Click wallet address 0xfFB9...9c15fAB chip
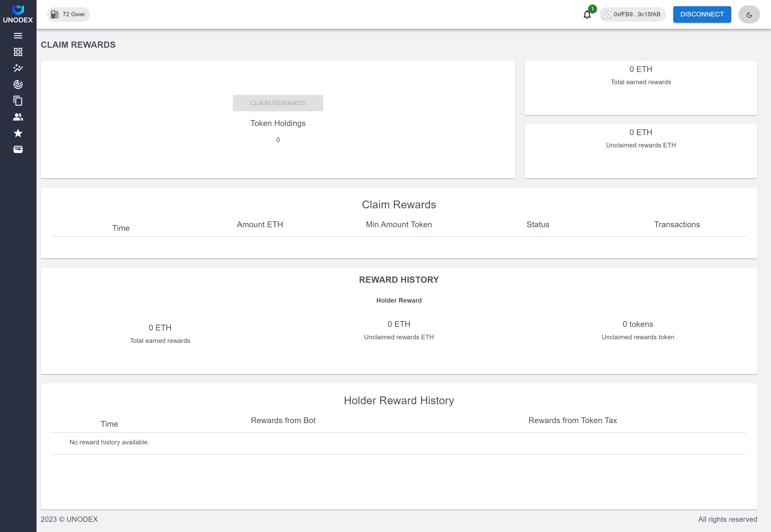The image size is (771, 532). [632, 14]
